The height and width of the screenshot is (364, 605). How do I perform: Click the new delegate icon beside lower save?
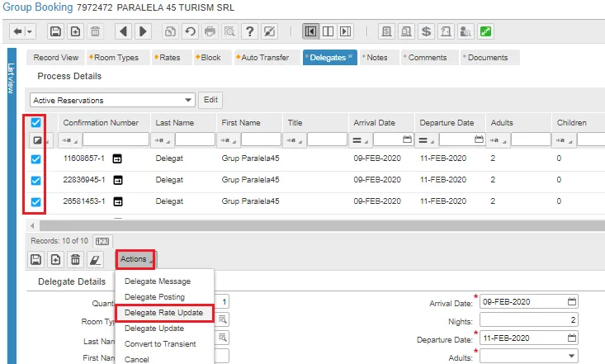55,259
